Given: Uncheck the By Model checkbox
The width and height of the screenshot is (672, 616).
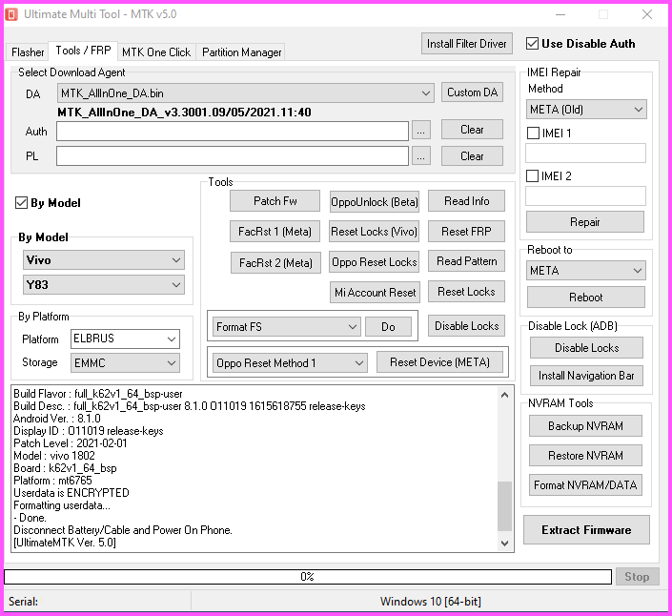Looking at the screenshot, I should [21, 203].
